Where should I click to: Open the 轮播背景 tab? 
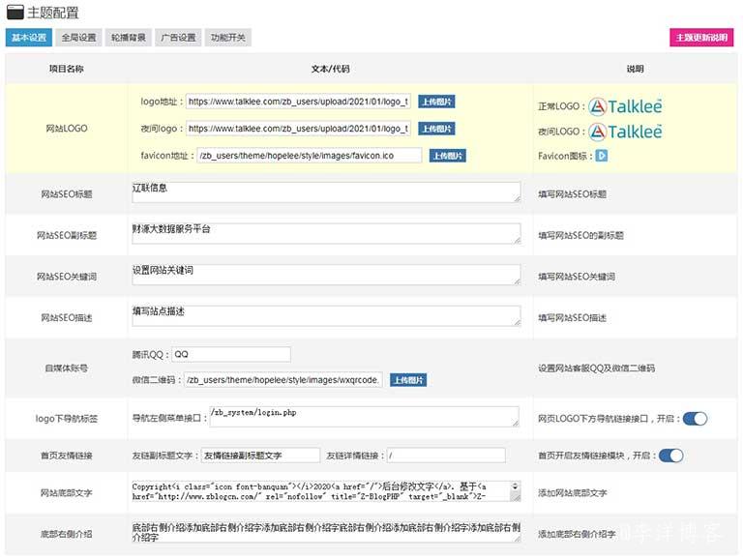[x=127, y=39]
